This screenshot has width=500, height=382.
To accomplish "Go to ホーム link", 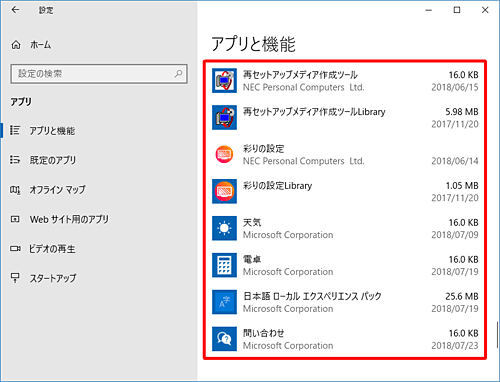I will coord(40,45).
